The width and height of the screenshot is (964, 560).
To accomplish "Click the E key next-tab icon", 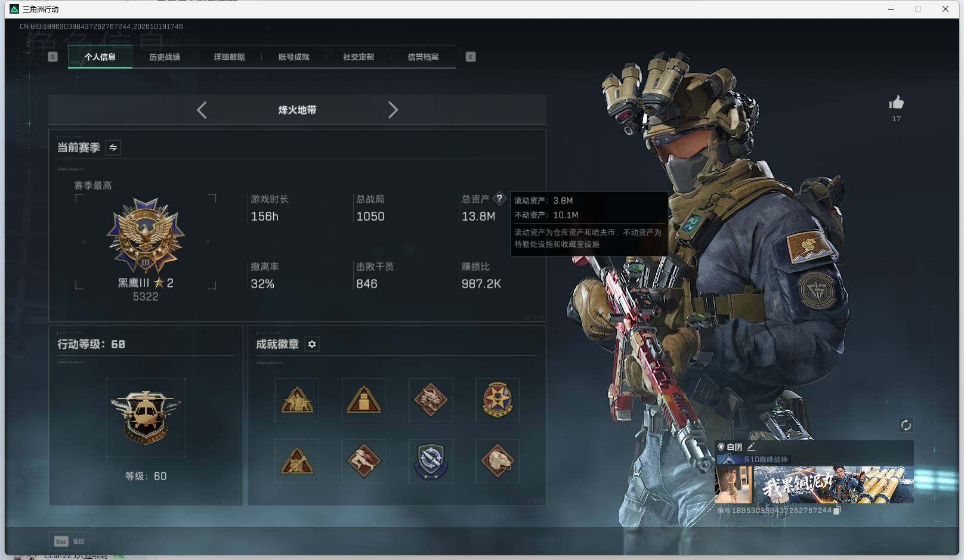I will pos(471,57).
